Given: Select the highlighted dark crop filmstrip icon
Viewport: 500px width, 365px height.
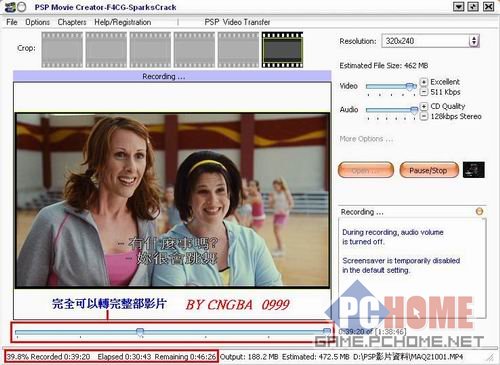Looking at the screenshot, I should pos(282,50).
